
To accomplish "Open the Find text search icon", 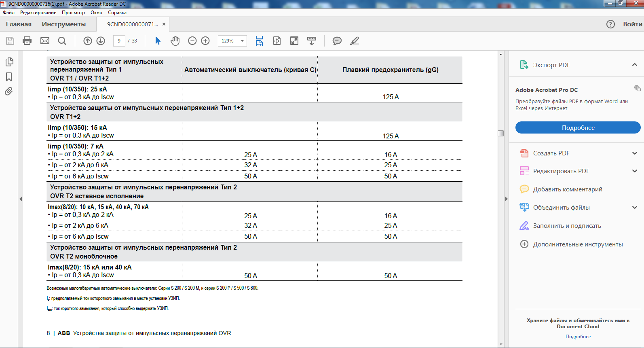I will [62, 41].
